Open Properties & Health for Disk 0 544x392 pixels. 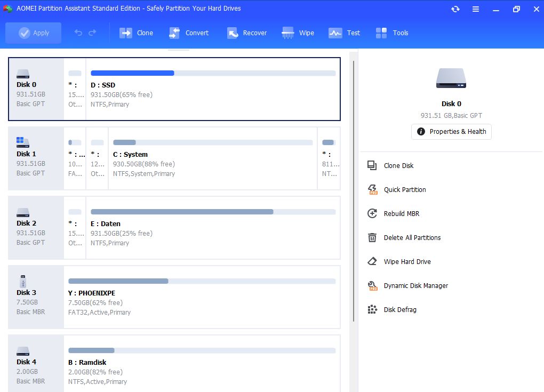pos(451,132)
